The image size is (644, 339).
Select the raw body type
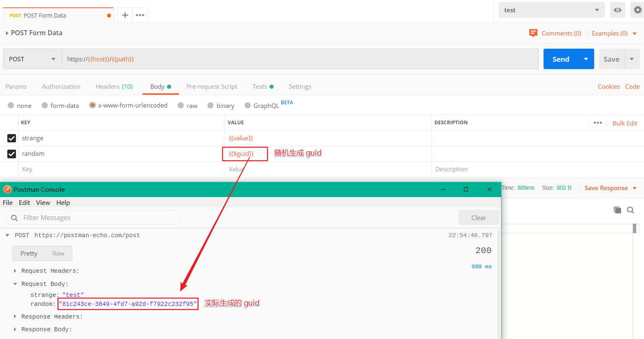tap(181, 106)
